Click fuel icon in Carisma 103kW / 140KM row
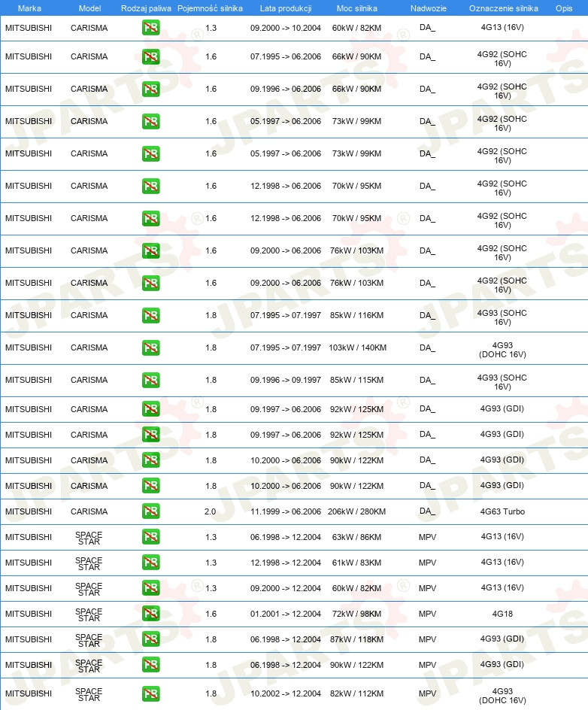This screenshot has height=710, width=588. (150, 347)
